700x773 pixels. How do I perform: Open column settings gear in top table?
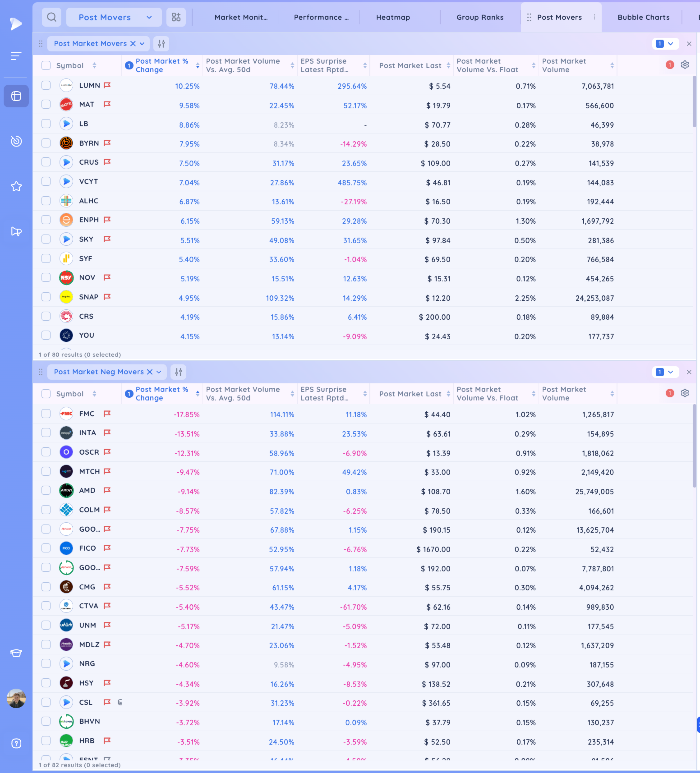pos(685,65)
